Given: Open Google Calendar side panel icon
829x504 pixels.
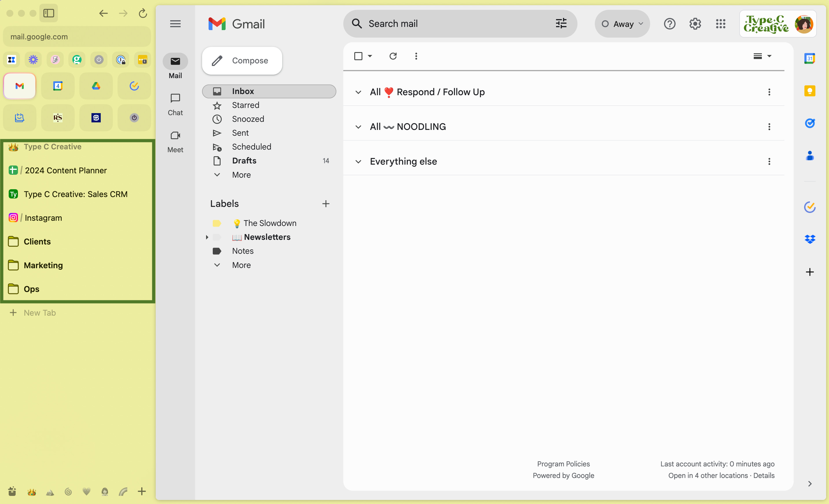Looking at the screenshot, I should (x=810, y=58).
